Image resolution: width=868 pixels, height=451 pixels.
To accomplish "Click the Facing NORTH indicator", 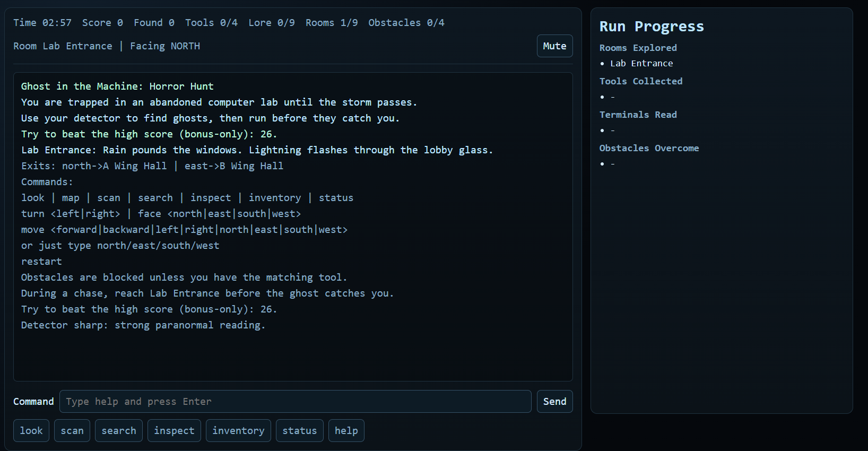I will tap(165, 46).
